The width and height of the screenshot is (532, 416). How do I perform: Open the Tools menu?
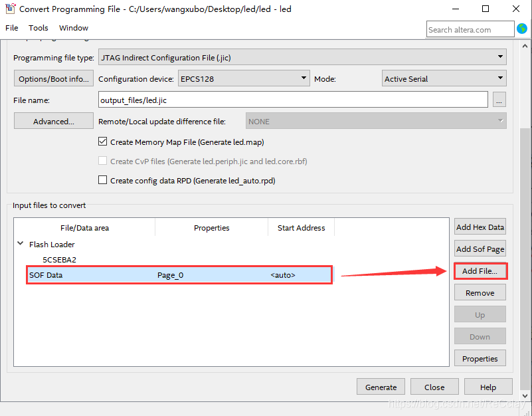pyautogui.click(x=38, y=28)
